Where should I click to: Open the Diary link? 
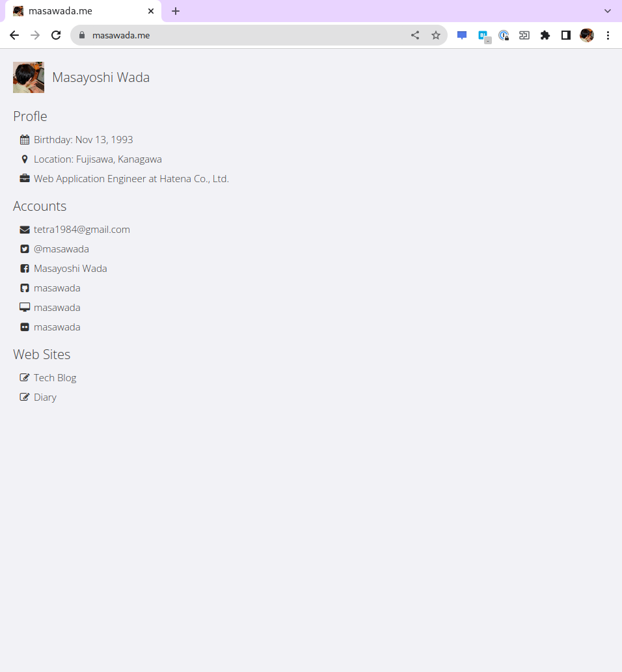click(45, 397)
